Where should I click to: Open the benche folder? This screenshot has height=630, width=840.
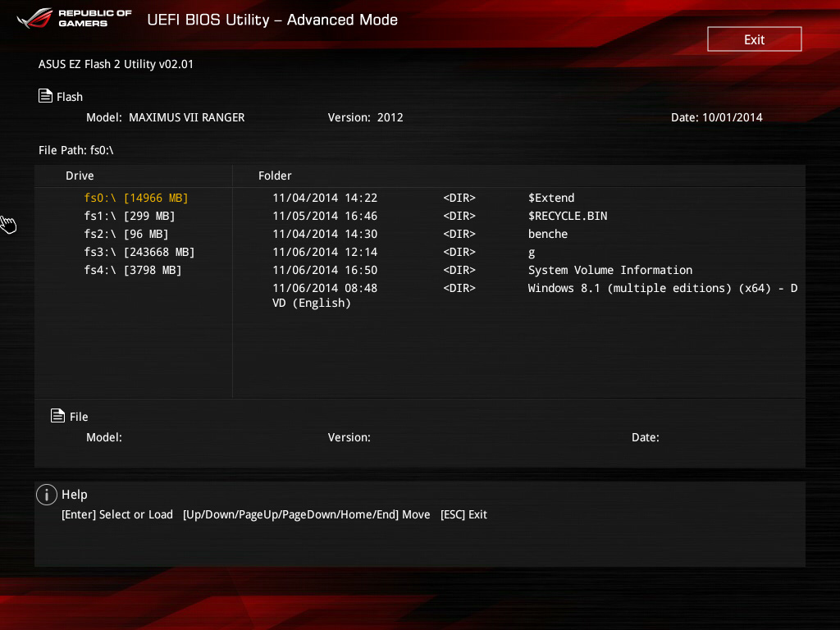[547, 234]
